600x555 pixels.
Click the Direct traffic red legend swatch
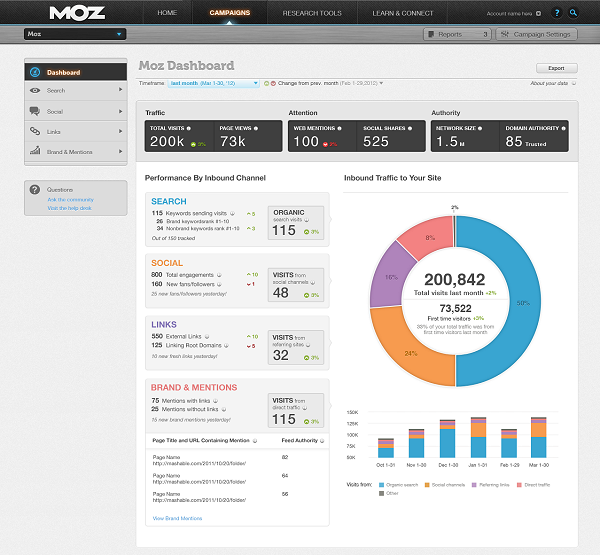click(x=519, y=485)
